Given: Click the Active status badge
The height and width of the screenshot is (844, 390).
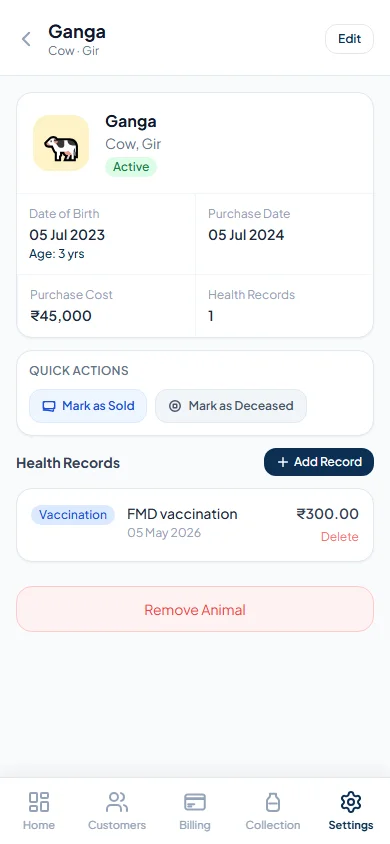Looking at the screenshot, I should click(x=131, y=167).
